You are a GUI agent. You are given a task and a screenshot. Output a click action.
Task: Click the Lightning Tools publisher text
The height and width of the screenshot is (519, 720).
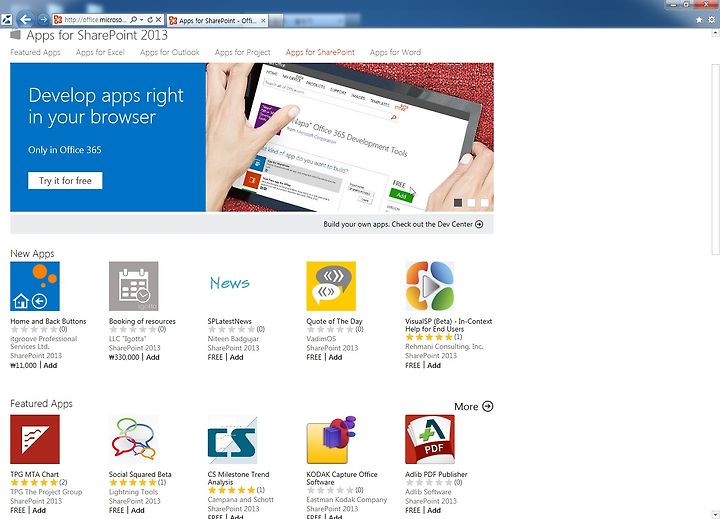click(133, 492)
